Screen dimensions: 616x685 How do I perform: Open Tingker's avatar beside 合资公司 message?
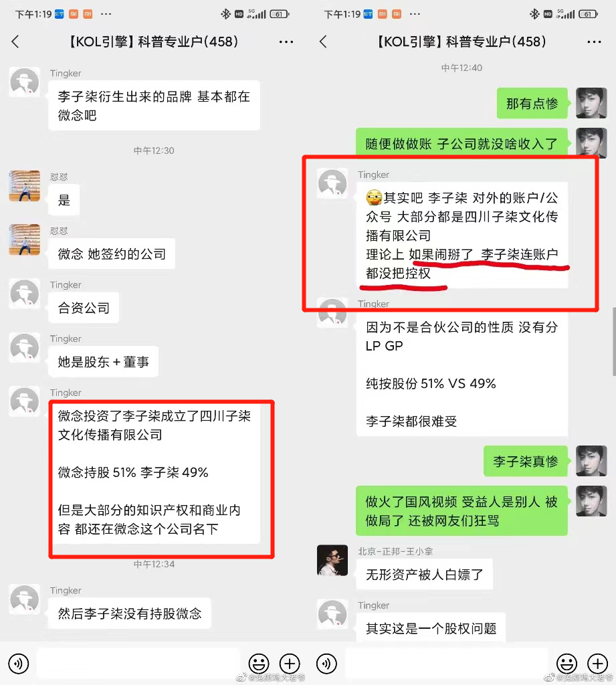[25, 294]
